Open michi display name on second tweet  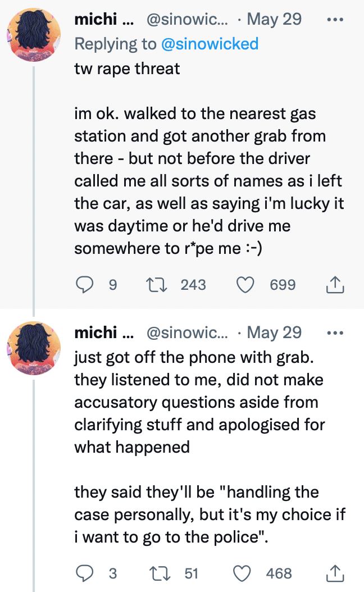pyautogui.click(x=95, y=333)
